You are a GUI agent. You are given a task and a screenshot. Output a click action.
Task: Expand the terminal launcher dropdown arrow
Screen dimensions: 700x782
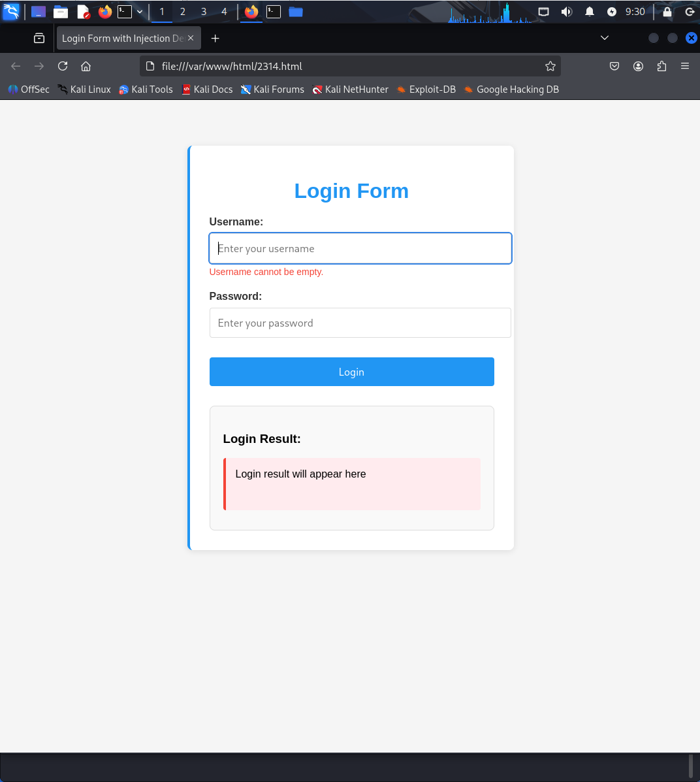pos(140,12)
